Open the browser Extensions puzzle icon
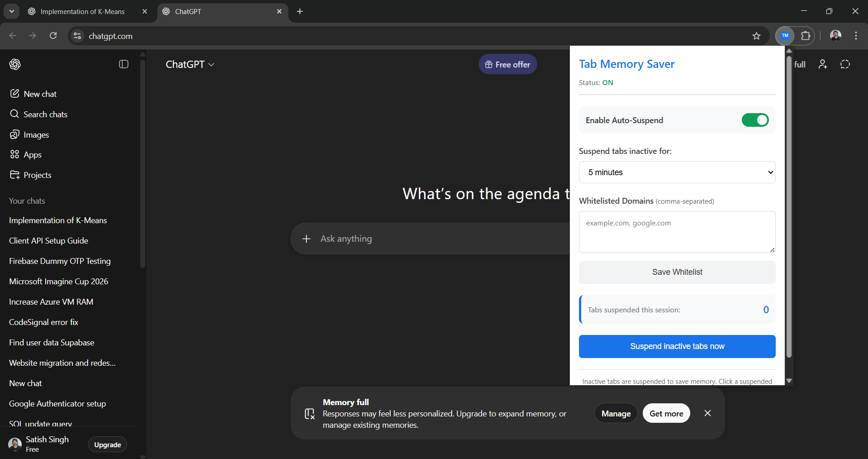 [x=806, y=36]
